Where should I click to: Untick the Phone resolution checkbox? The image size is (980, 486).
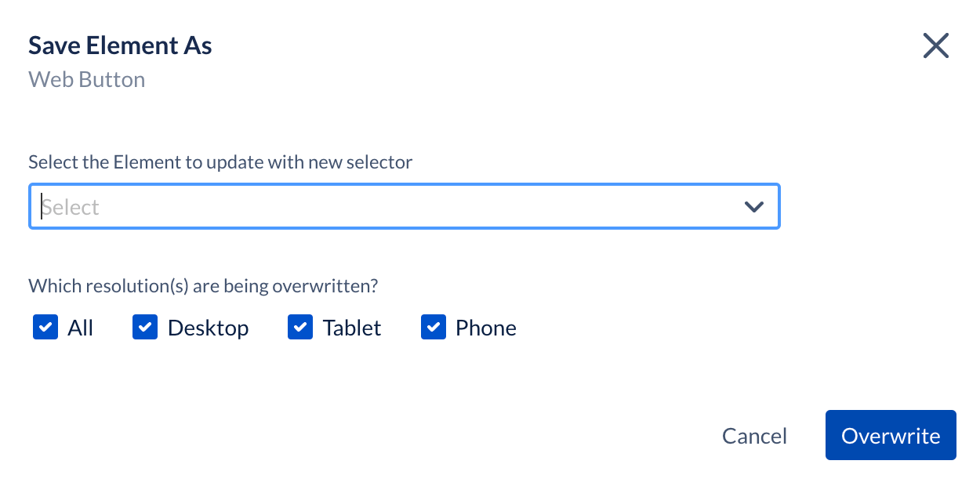click(434, 327)
